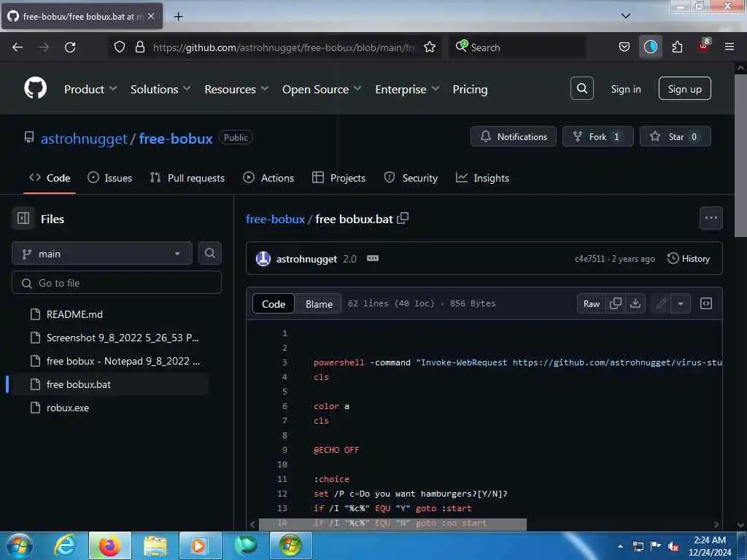Open the edit options dropdown arrow
The width and height of the screenshot is (747, 560).
pos(681,303)
